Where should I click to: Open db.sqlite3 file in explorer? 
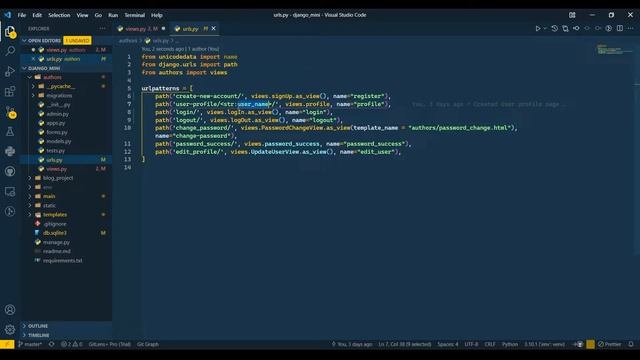click(x=66, y=233)
